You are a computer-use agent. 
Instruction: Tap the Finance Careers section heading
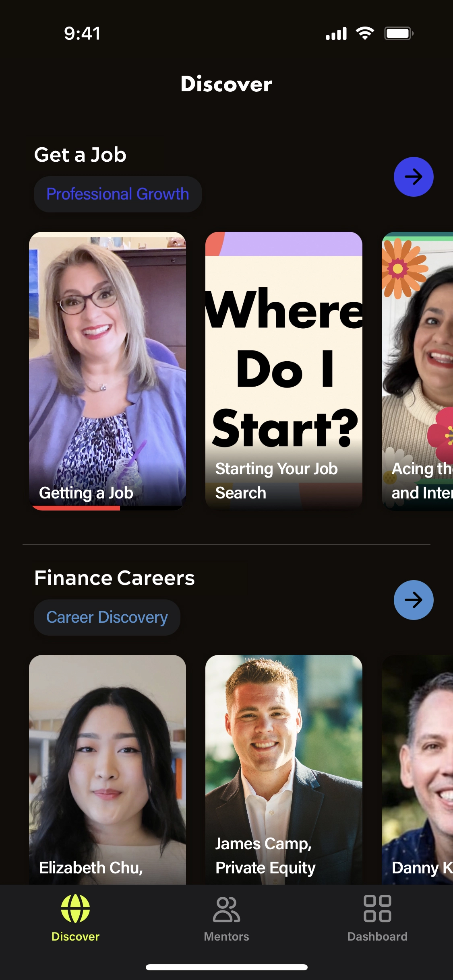(114, 578)
